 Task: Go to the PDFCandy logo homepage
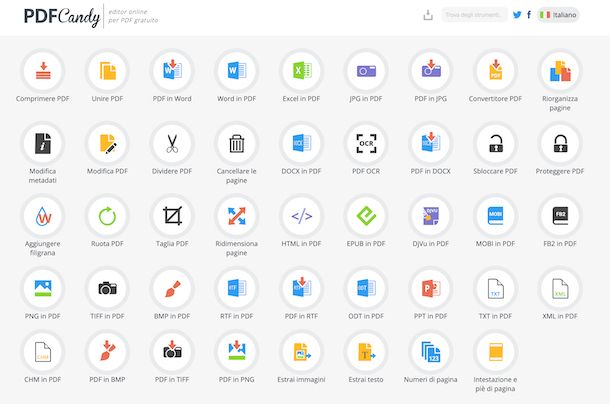[62, 17]
